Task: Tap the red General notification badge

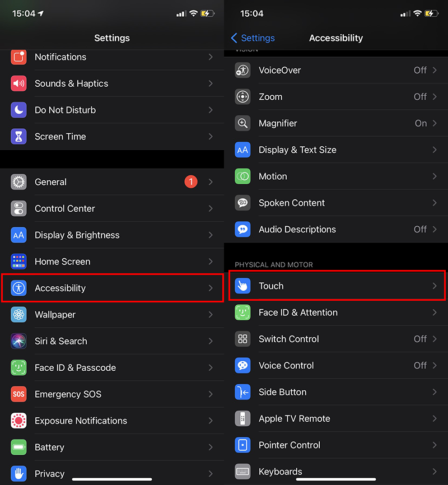Action: click(x=190, y=182)
